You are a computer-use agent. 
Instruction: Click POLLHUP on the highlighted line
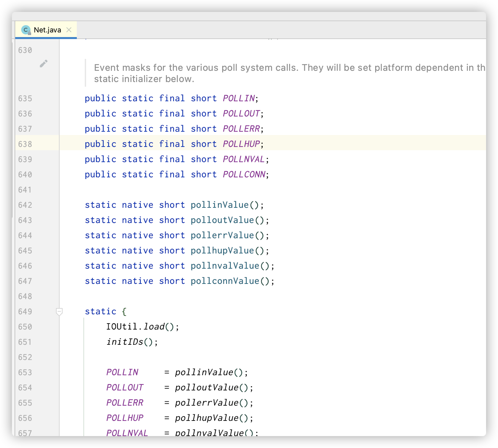point(241,144)
